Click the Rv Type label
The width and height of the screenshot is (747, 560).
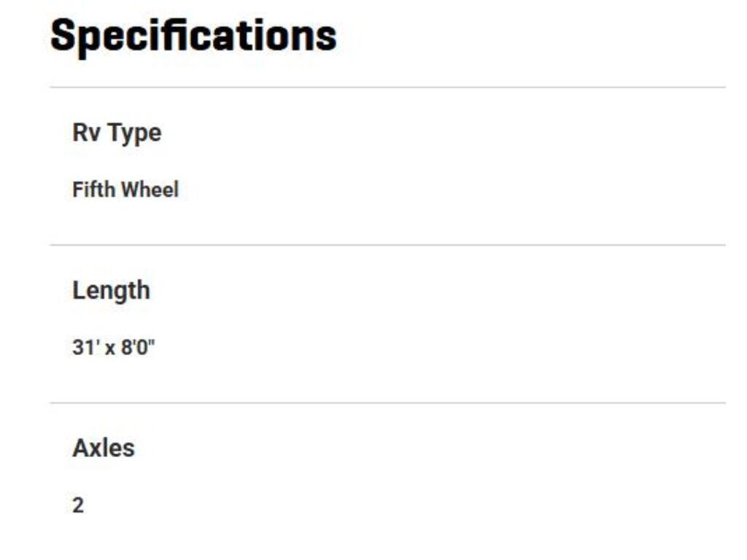(x=117, y=133)
